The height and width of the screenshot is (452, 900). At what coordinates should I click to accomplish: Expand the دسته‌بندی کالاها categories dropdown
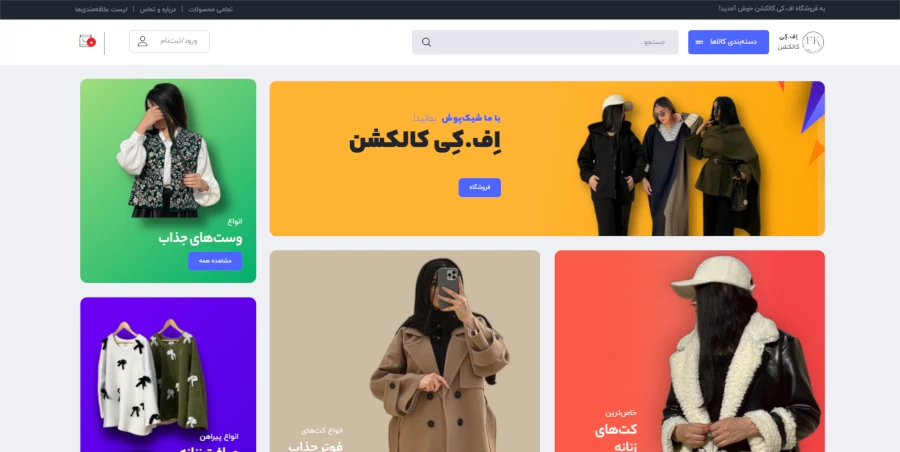[728, 42]
